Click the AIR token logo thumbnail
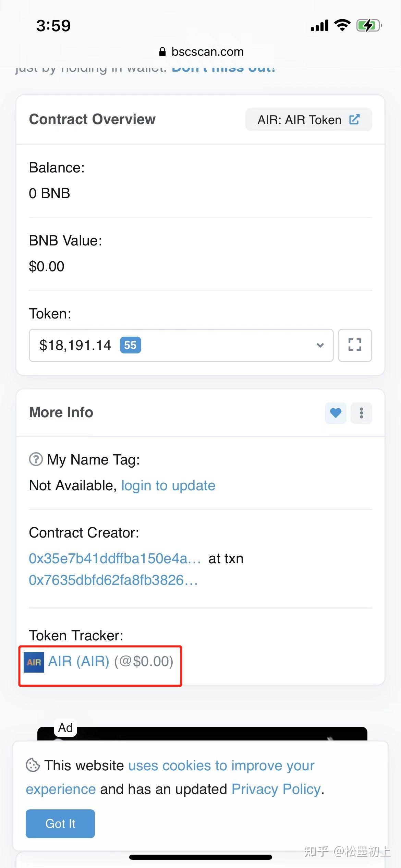Screen dimensions: 401x868 [x=34, y=662]
